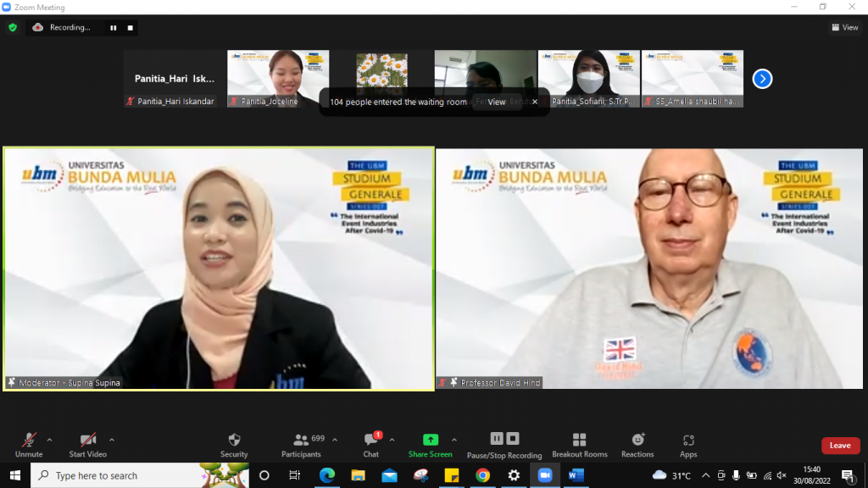This screenshot has height=488, width=868.
Task: Open the Security menu
Action: (234, 445)
